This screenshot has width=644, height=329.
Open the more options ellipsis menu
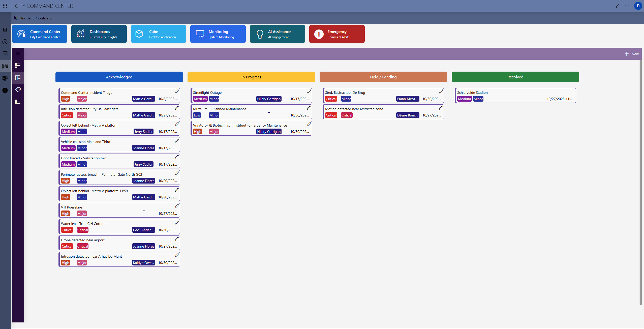pyautogui.click(x=627, y=6)
